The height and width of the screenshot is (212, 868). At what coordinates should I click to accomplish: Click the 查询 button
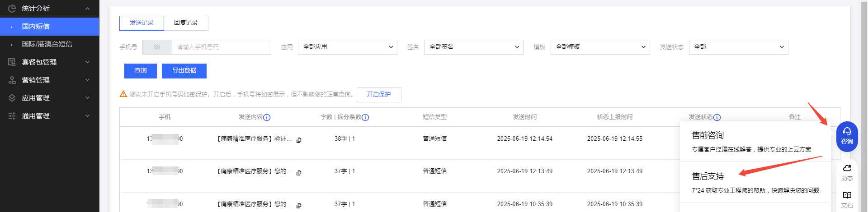tap(141, 71)
